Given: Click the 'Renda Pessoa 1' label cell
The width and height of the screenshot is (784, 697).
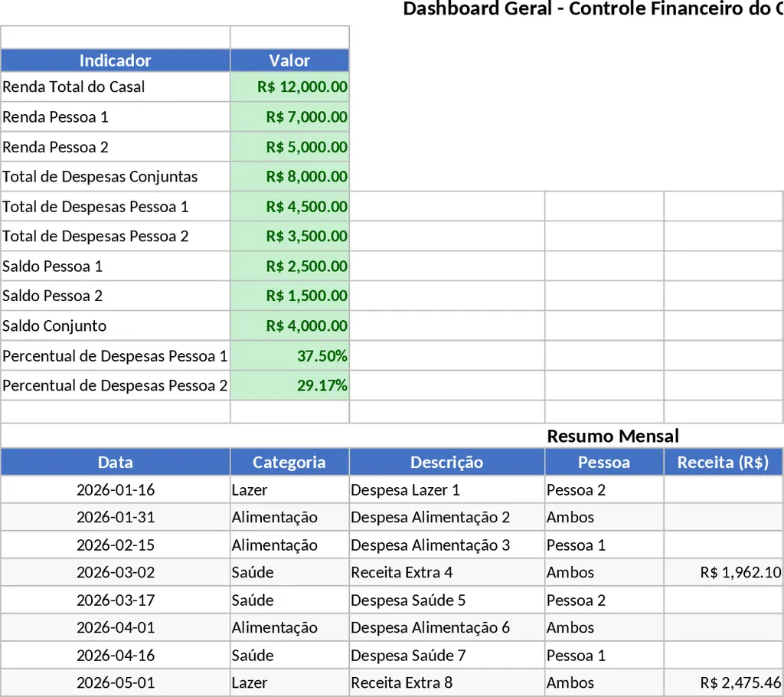Looking at the screenshot, I should (115, 116).
